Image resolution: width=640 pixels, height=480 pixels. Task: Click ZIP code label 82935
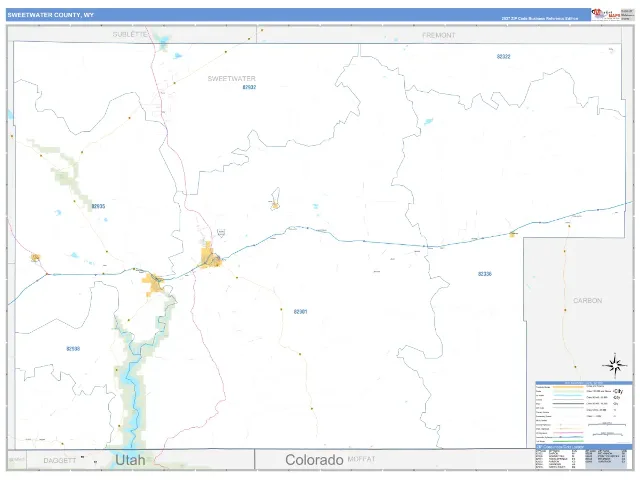click(x=98, y=206)
